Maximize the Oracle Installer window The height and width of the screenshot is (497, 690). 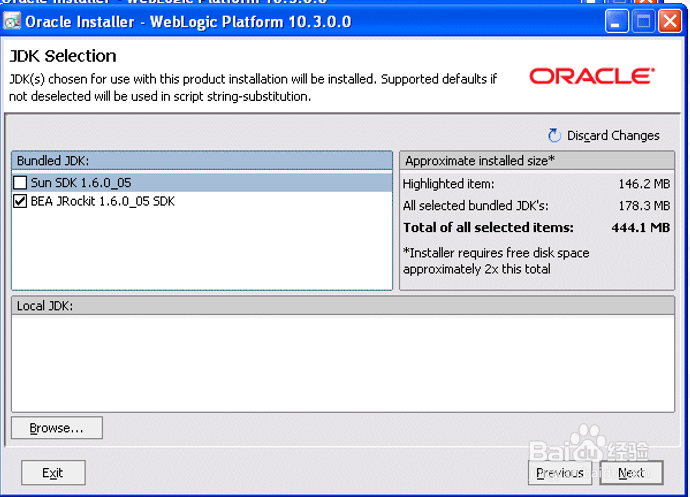[643, 22]
